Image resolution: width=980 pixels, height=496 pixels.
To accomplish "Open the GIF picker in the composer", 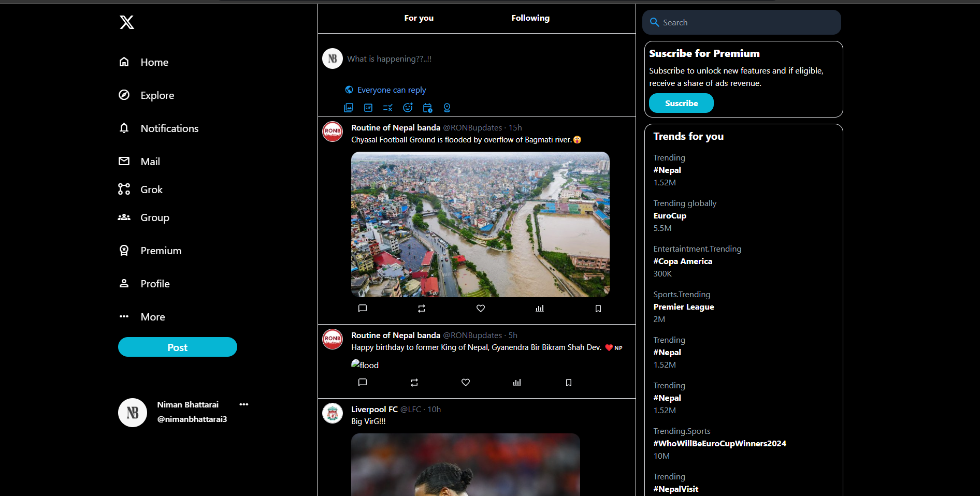I will click(x=368, y=108).
